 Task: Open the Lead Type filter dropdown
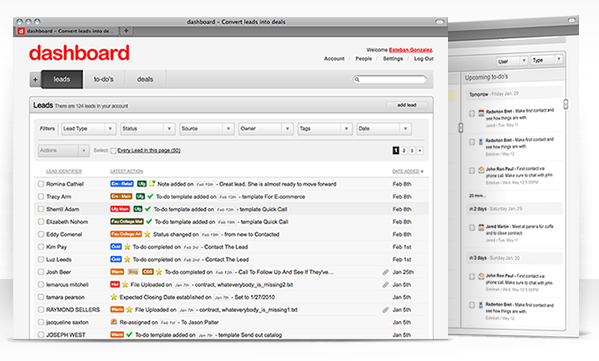(x=89, y=129)
